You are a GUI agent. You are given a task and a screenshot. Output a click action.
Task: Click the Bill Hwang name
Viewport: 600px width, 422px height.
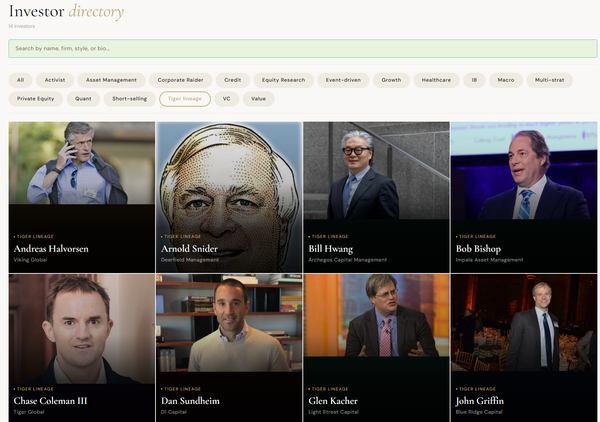click(x=331, y=249)
